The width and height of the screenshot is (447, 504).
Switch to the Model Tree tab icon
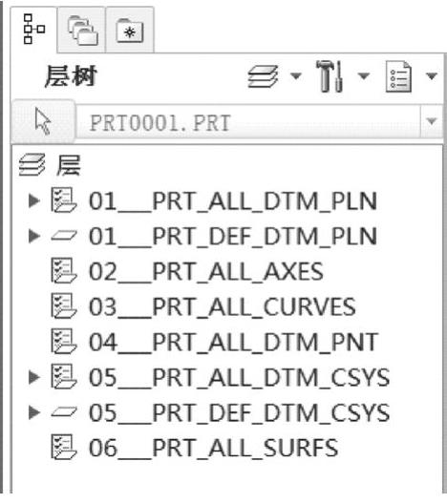click(34, 30)
